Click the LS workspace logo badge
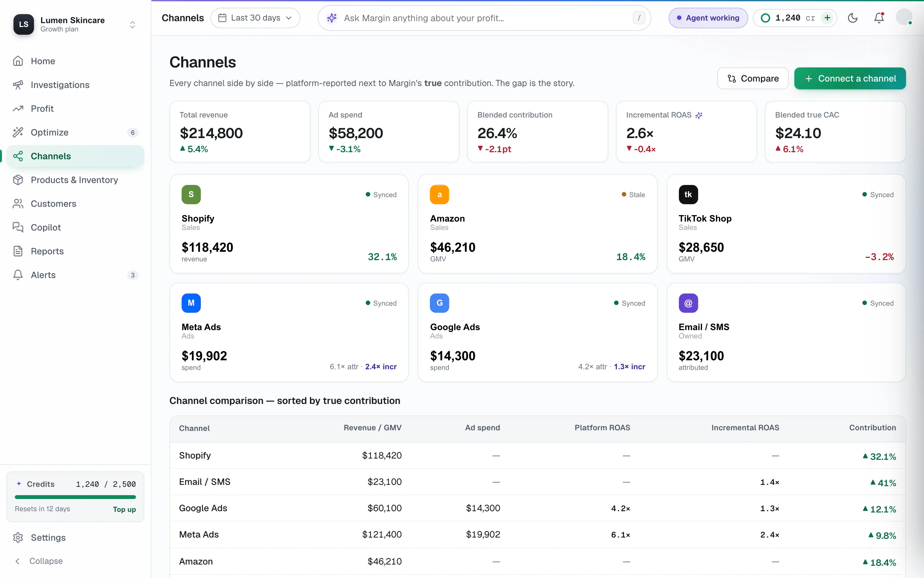The image size is (924, 578). coord(24,24)
